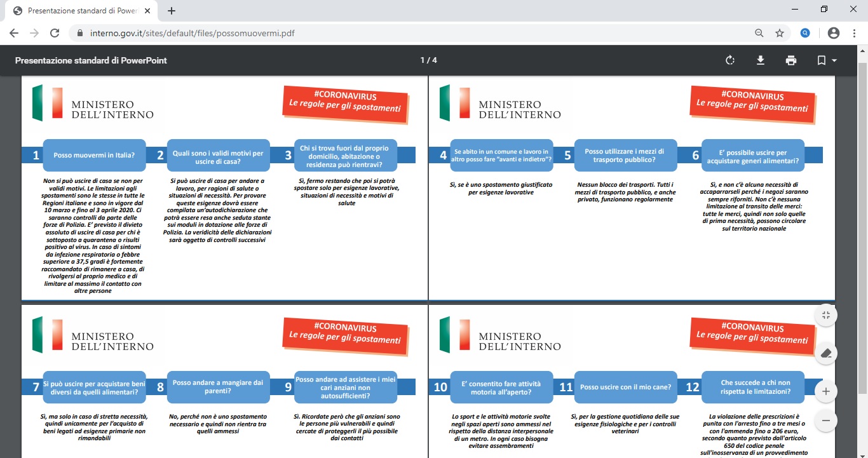Zoom in with the plus button
This screenshot has height=458, width=868.
click(x=825, y=391)
